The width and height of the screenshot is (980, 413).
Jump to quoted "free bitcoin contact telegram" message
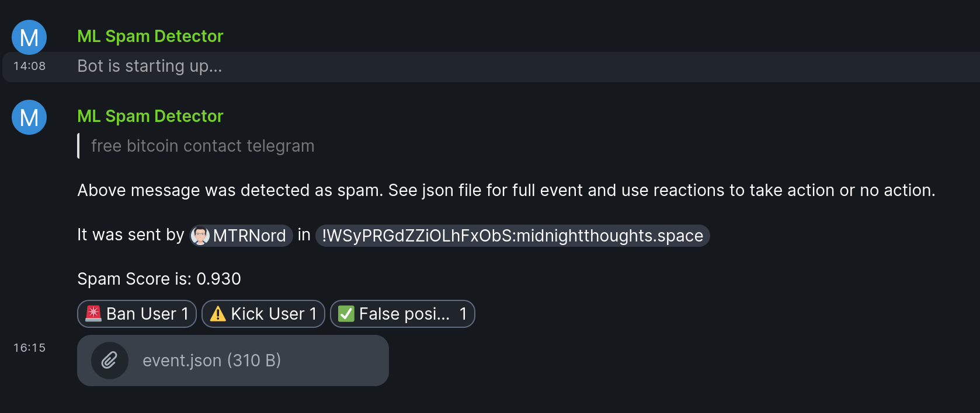click(203, 146)
